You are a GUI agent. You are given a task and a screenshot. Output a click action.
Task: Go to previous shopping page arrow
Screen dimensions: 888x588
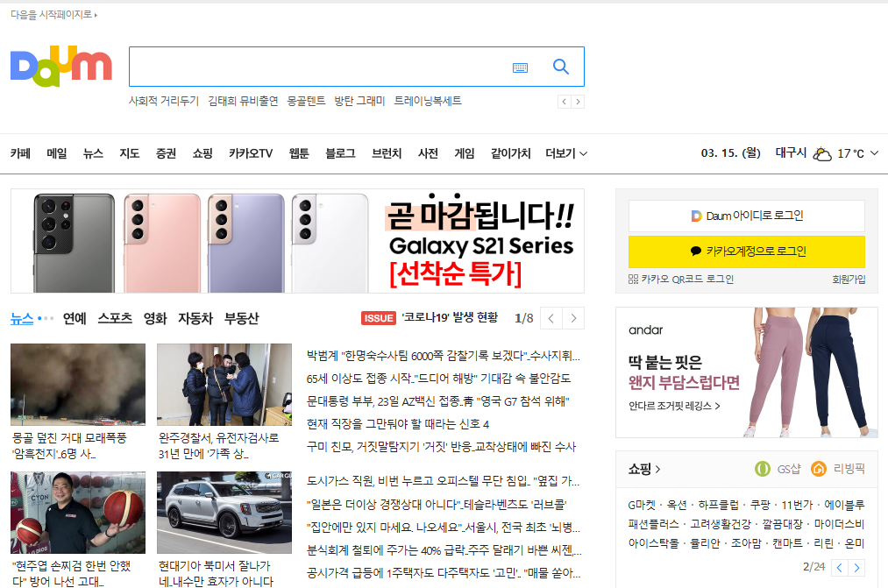pyautogui.click(x=839, y=568)
